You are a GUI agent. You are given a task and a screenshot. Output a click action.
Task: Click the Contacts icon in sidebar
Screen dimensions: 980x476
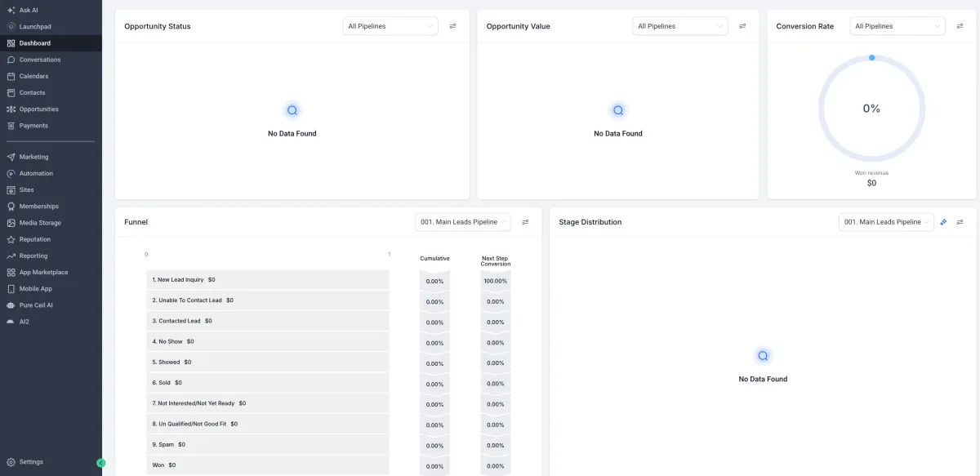(x=11, y=92)
